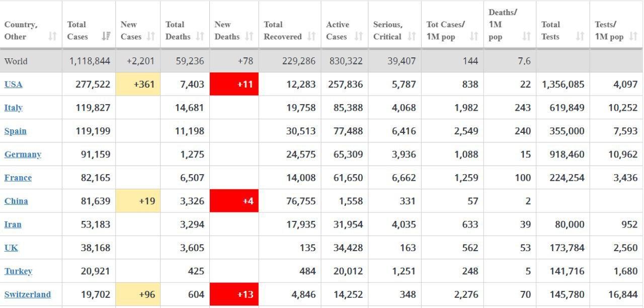Image resolution: width=644 pixels, height=308 pixels.
Task: Open the Italy country link
Action: pyautogui.click(x=14, y=108)
